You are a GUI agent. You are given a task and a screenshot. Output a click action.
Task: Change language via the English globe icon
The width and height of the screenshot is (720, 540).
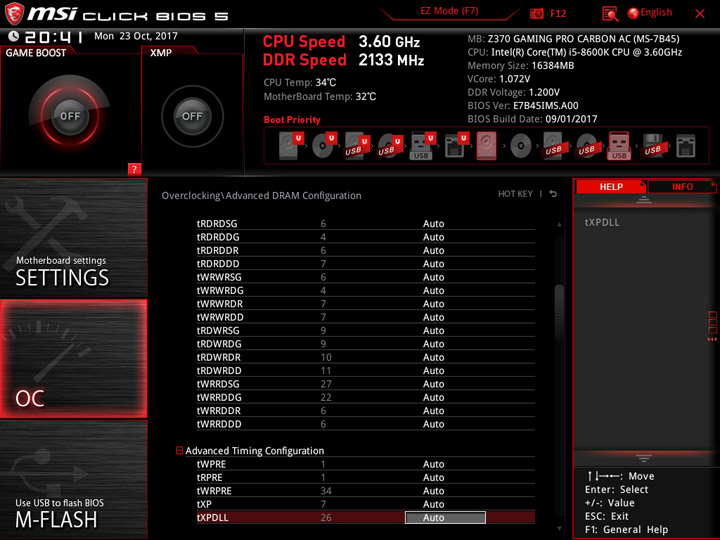point(650,13)
